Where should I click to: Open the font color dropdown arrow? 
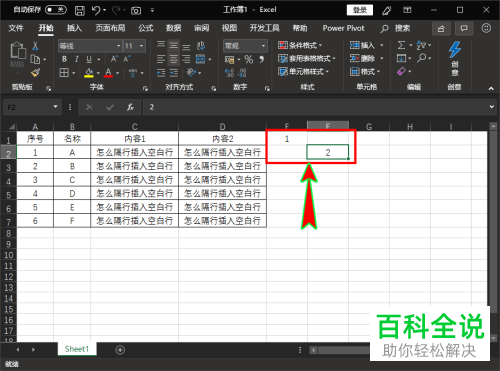(117, 73)
